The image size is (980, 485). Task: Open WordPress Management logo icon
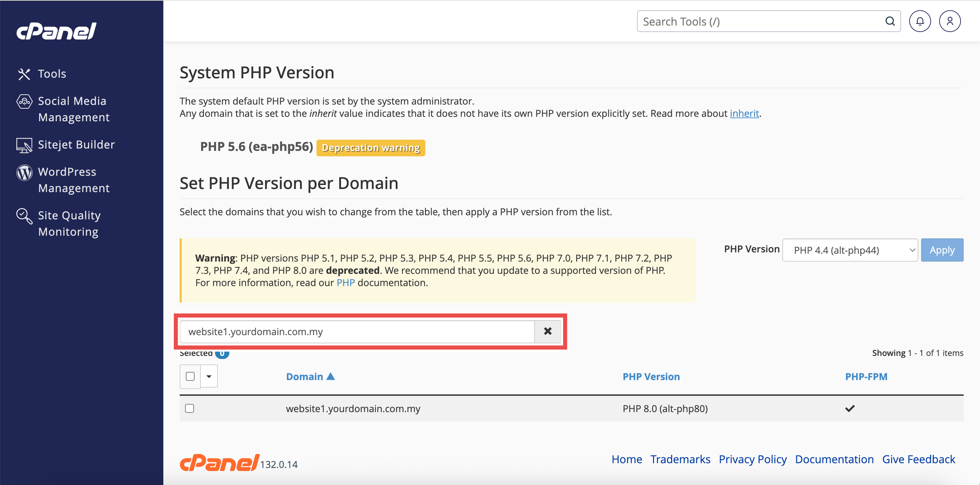tap(24, 172)
